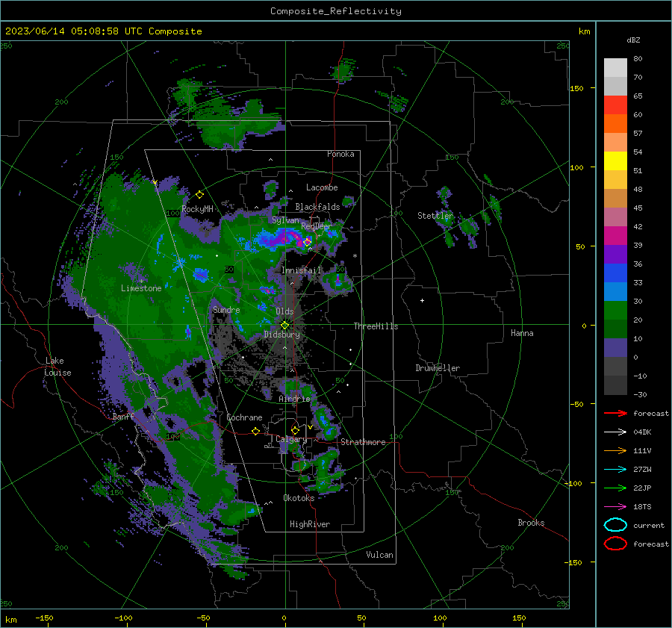Screen dimensions: 672x628
Task: Click the Olds city label
Action: (284, 311)
